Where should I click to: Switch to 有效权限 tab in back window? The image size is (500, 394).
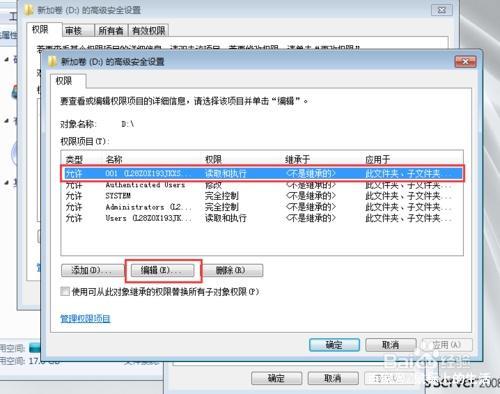point(148,31)
